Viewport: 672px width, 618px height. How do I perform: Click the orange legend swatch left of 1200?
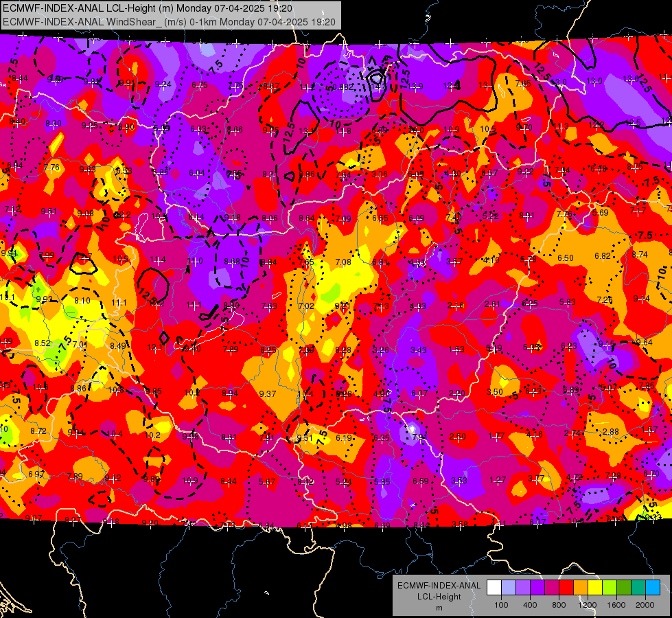coord(581,588)
